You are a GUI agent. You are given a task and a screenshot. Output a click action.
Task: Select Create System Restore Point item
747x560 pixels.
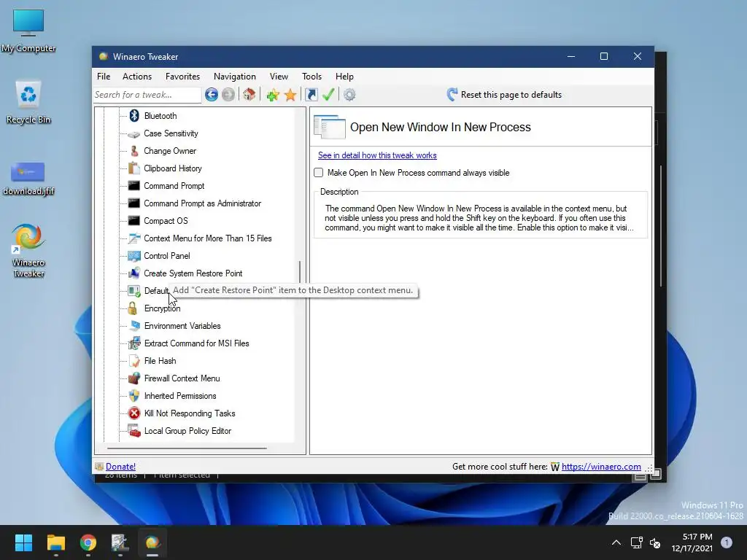(193, 273)
